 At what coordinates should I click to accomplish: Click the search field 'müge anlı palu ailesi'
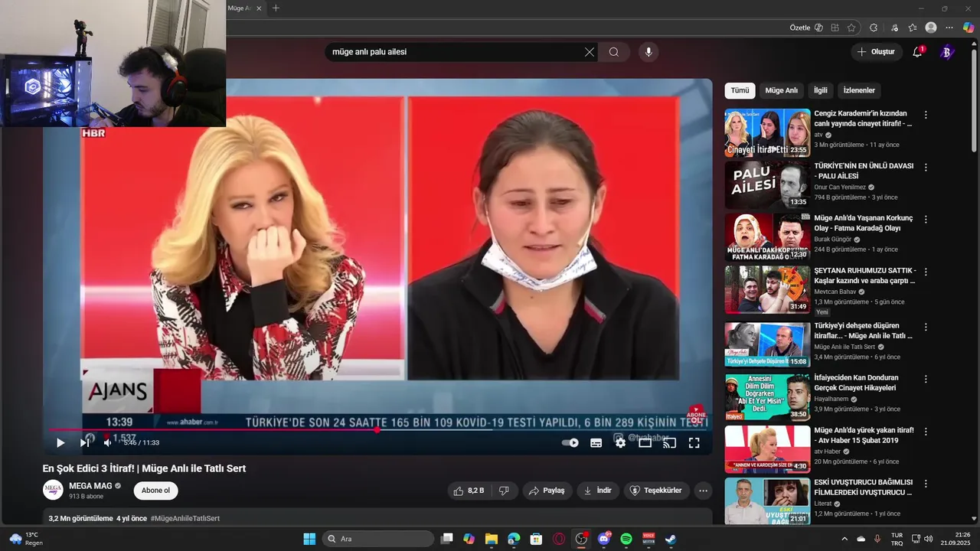(x=456, y=52)
